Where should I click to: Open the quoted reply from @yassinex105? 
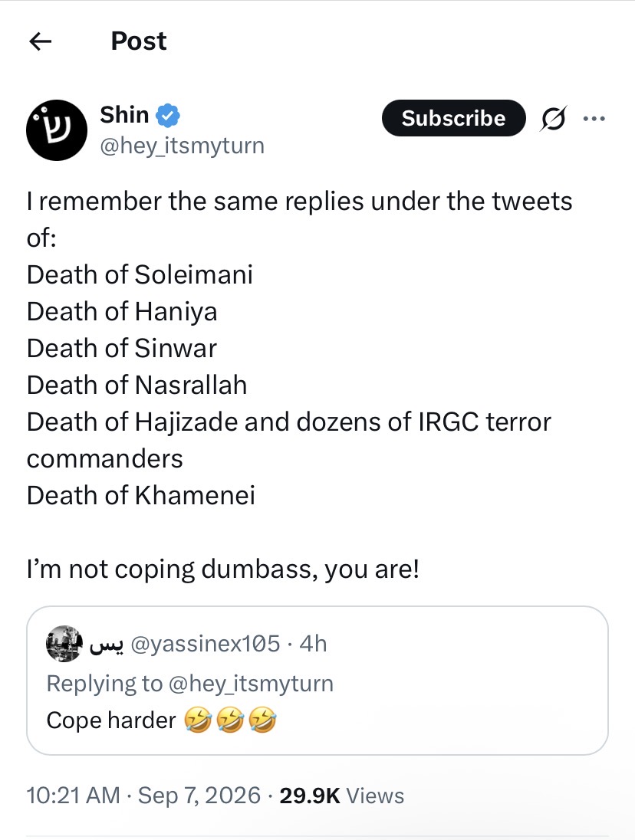pos(317,681)
